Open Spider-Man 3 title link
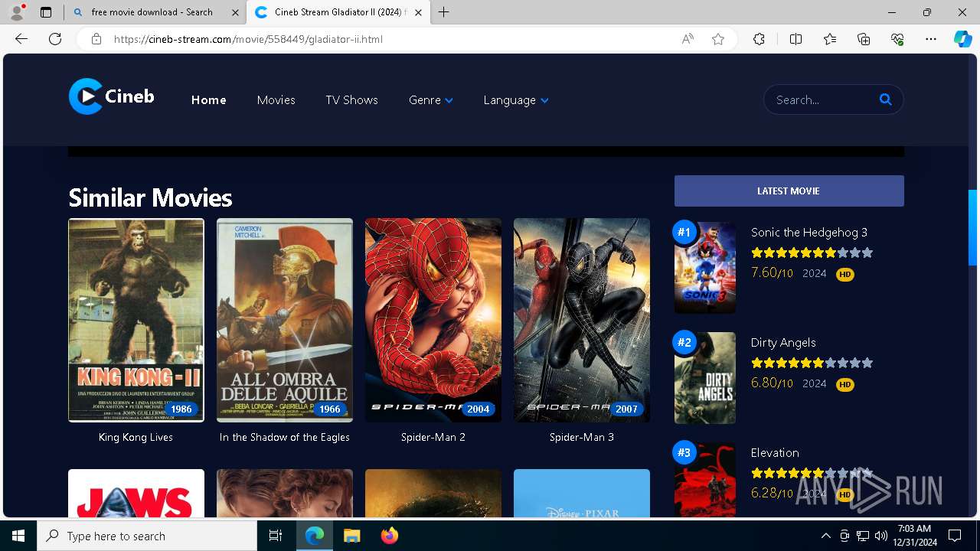Screen dimensions: 980x551 (x=582, y=437)
